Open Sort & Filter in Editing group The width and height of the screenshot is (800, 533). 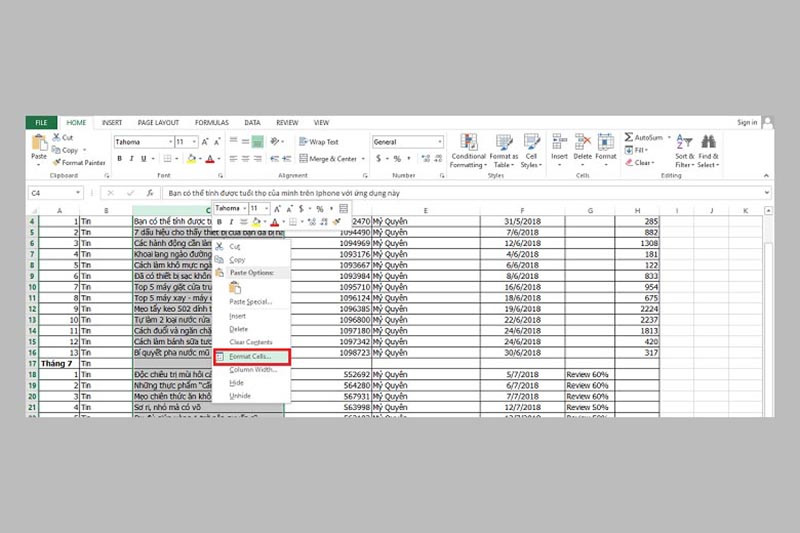[685, 150]
